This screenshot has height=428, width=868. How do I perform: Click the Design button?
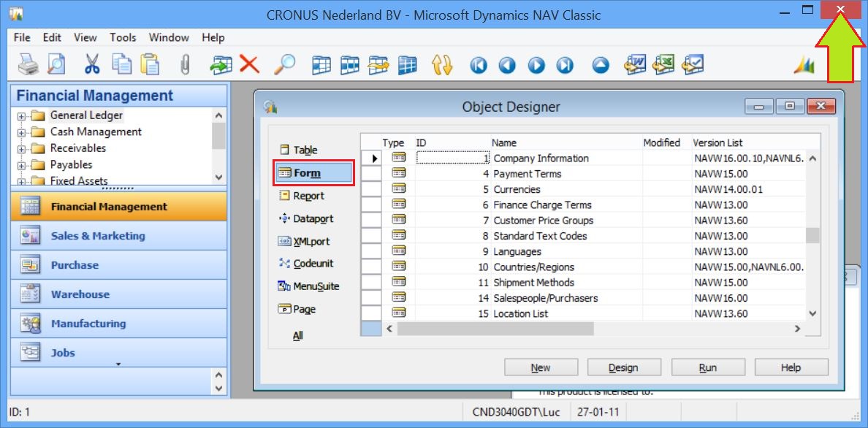click(624, 367)
